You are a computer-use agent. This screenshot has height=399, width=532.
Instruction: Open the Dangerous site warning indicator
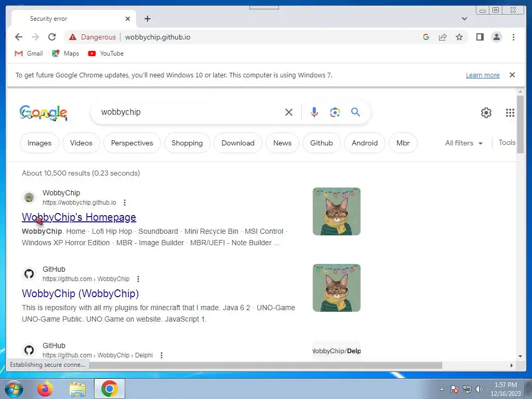click(x=92, y=37)
